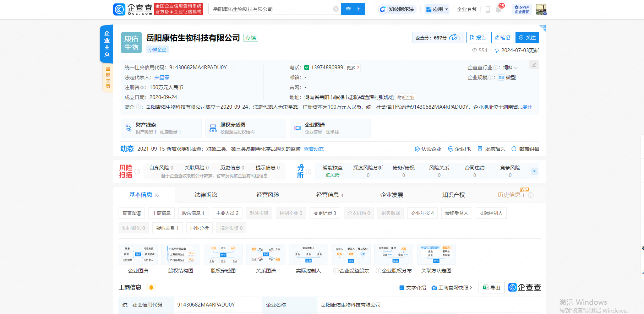Click the orange bell icon beside 工商信息

pyautogui.click(x=151, y=287)
